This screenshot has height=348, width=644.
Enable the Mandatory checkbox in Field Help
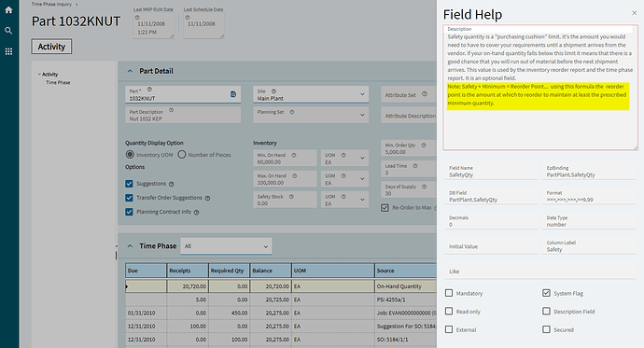(x=449, y=293)
